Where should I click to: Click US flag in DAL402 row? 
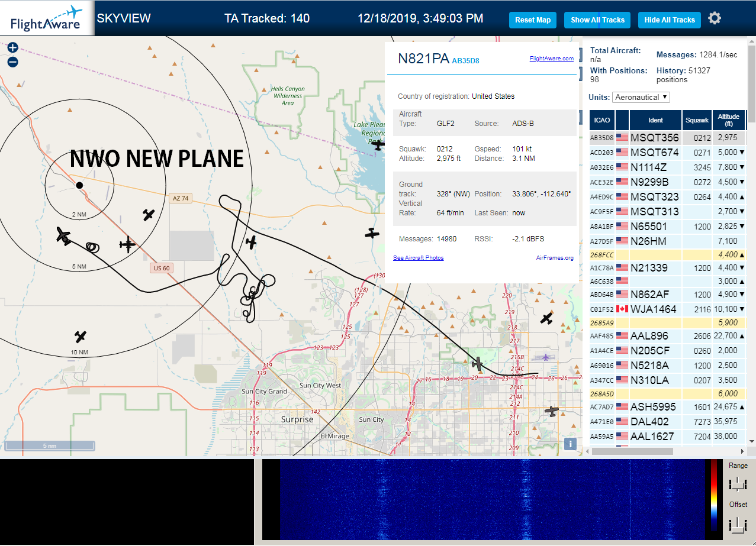pos(622,421)
